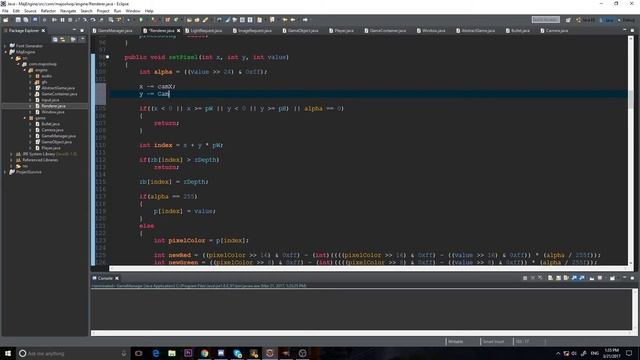Focus the Quick Access search field
640x360 pixels.
click(x=545, y=20)
